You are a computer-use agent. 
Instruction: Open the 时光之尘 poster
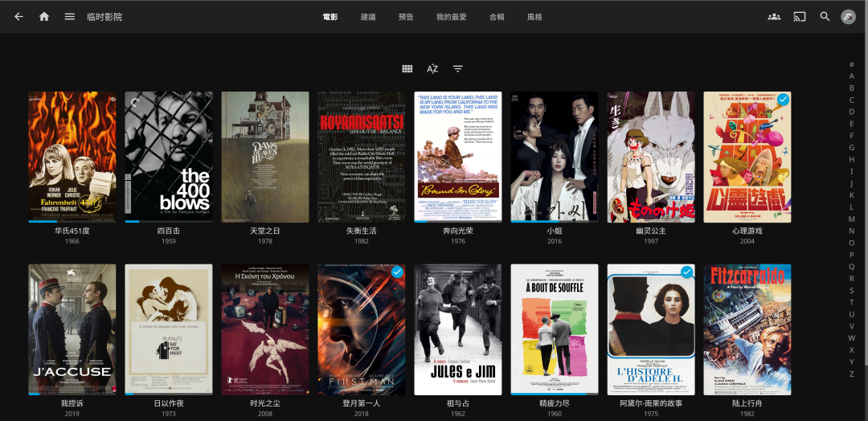pos(265,329)
